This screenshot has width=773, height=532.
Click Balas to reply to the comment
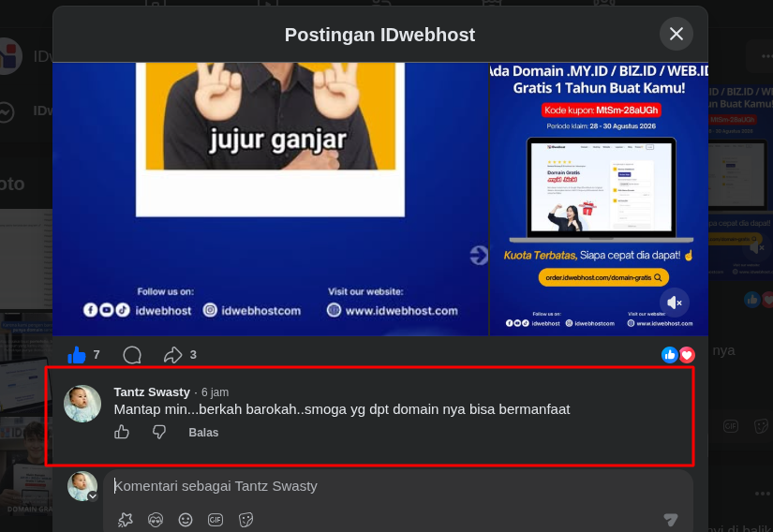(x=203, y=433)
